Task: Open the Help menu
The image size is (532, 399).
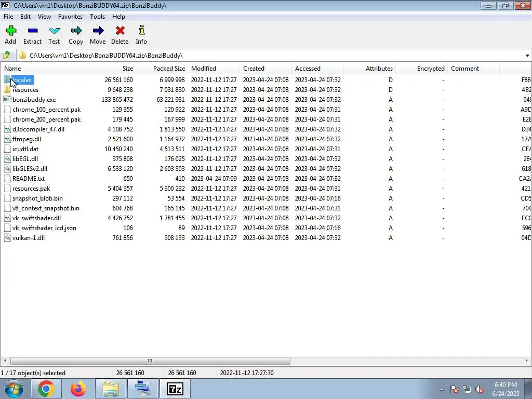Action: point(118,16)
